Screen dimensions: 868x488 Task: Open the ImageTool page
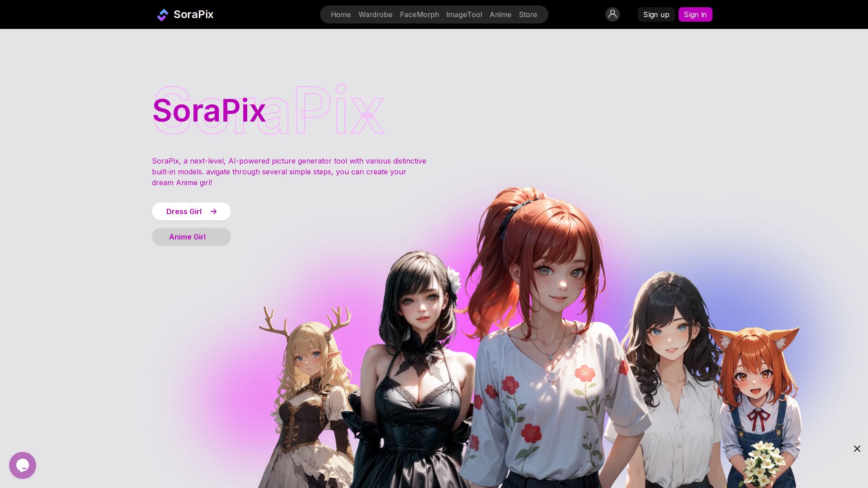point(464,14)
